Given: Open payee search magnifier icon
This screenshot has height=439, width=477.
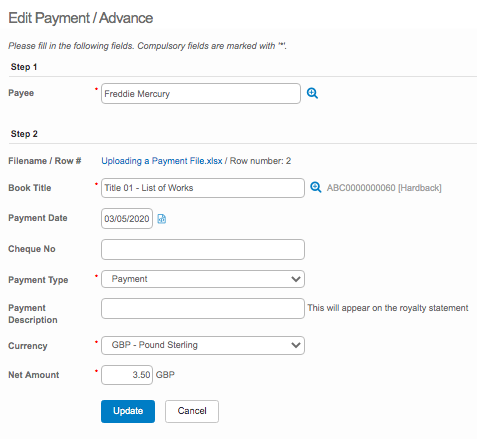Looking at the screenshot, I should pyautogui.click(x=312, y=93).
